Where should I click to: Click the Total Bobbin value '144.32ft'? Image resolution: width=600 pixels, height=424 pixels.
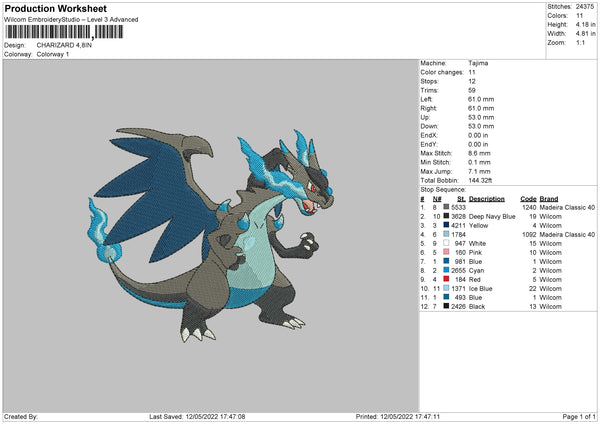[x=480, y=180]
